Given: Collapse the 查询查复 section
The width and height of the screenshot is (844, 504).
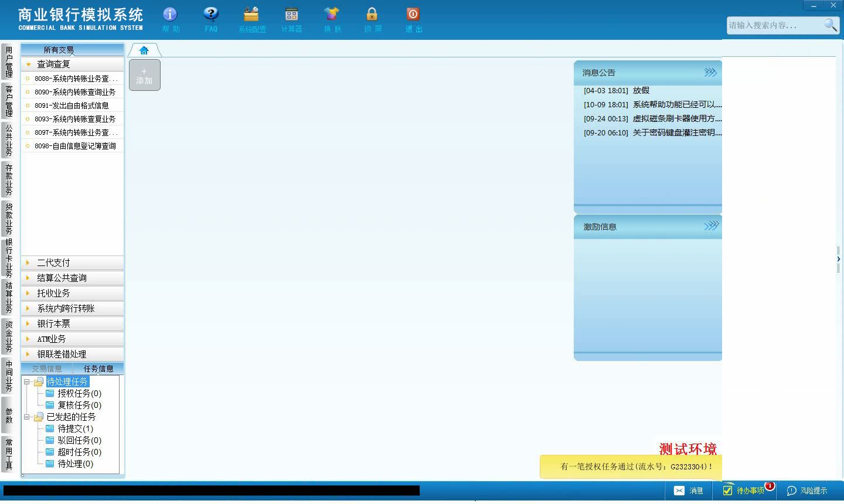Looking at the screenshot, I should coord(73,64).
